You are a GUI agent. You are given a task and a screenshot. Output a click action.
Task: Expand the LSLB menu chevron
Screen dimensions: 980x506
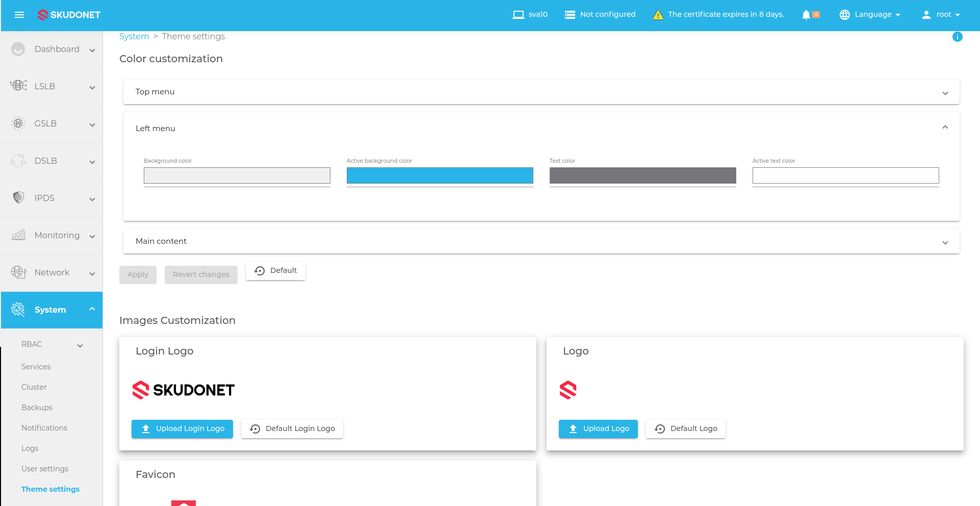click(x=92, y=87)
